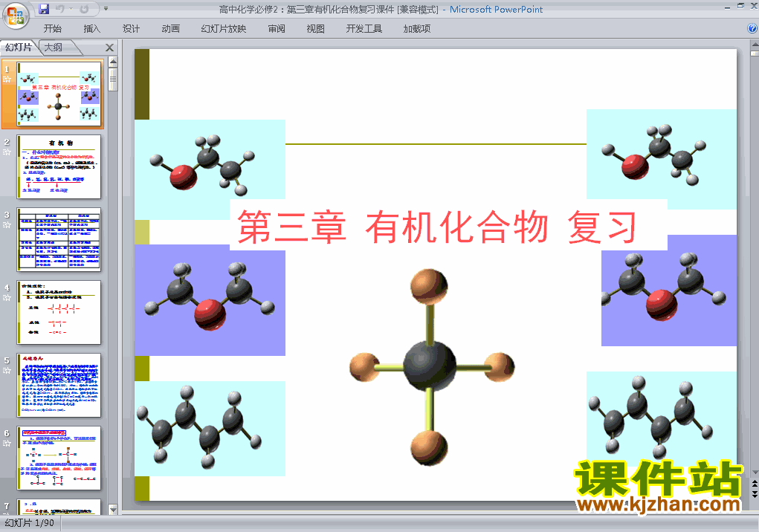The image size is (759, 532).
Task: Close the slide thumbnail pane
Action: 110,48
